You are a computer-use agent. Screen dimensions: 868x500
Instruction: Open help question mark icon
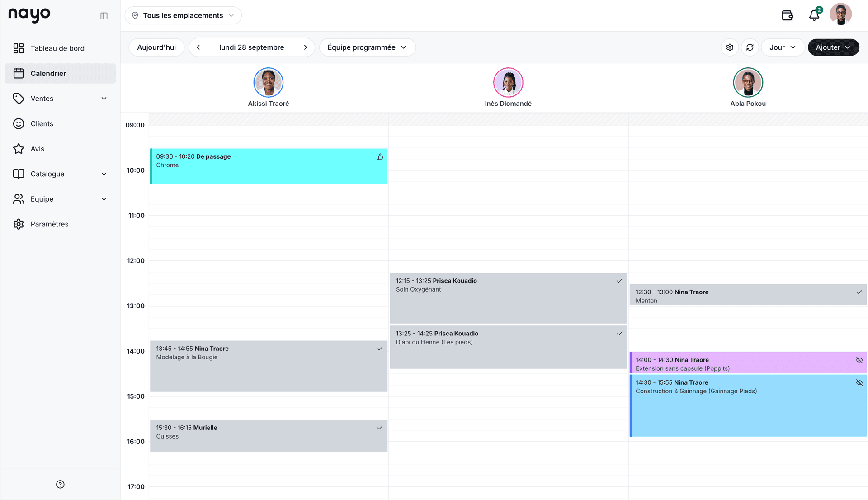(x=60, y=484)
